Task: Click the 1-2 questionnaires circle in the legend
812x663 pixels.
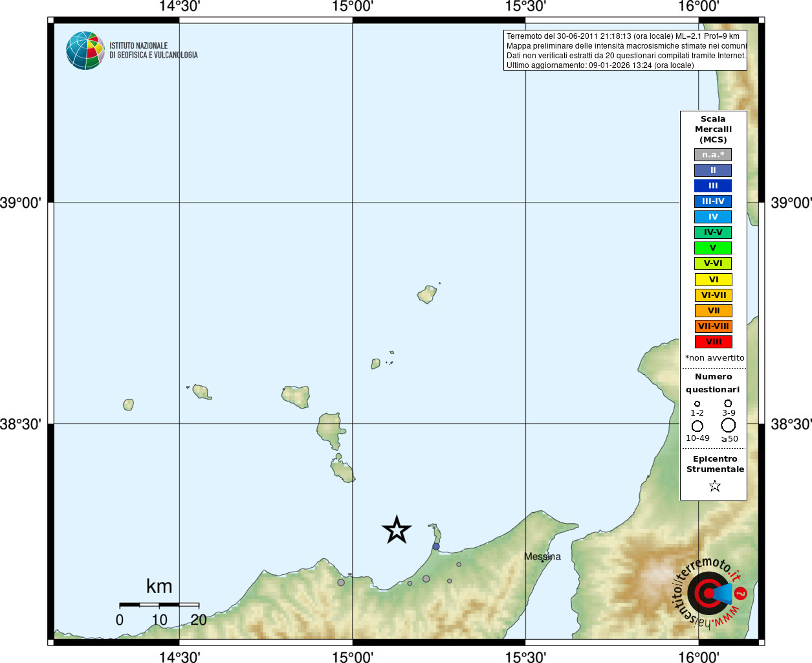Action: pyautogui.click(x=697, y=403)
